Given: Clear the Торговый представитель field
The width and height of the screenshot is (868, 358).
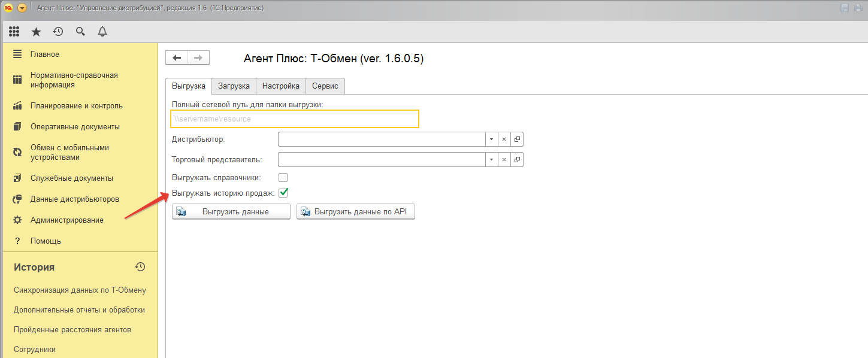Looking at the screenshot, I should coord(504,160).
